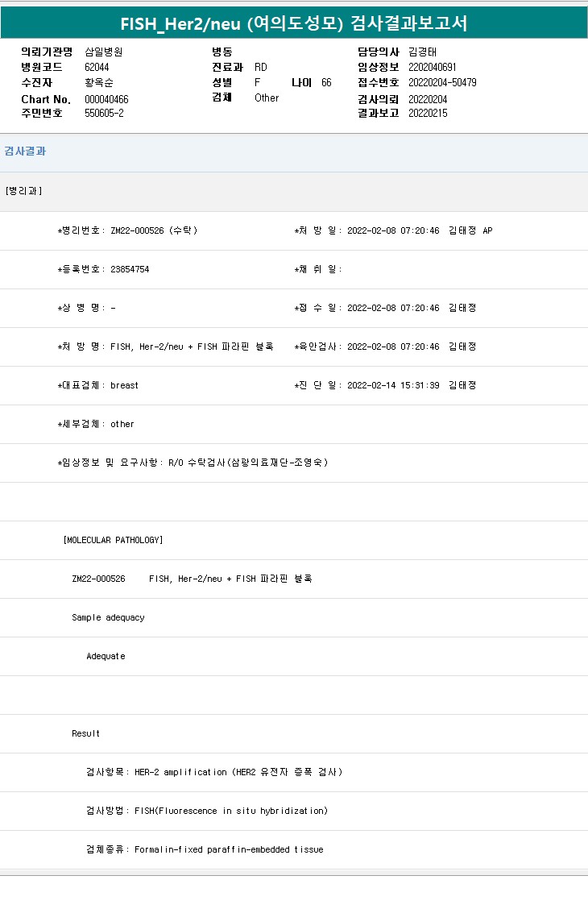Viewport: 588px width, 909px height.
Task: Click the Adequate result text
Action: click(x=106, y=656)
